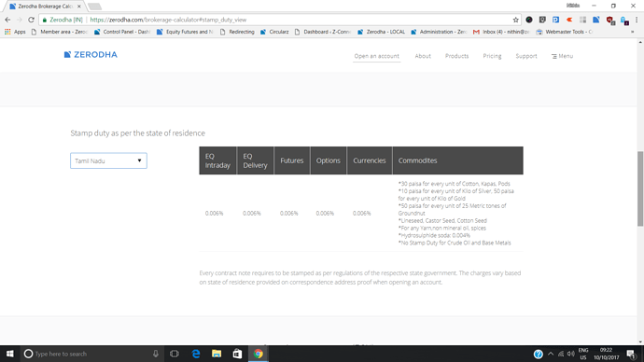Open the Administration bookmark
This screenshot has height=362, width=644.
439,32
